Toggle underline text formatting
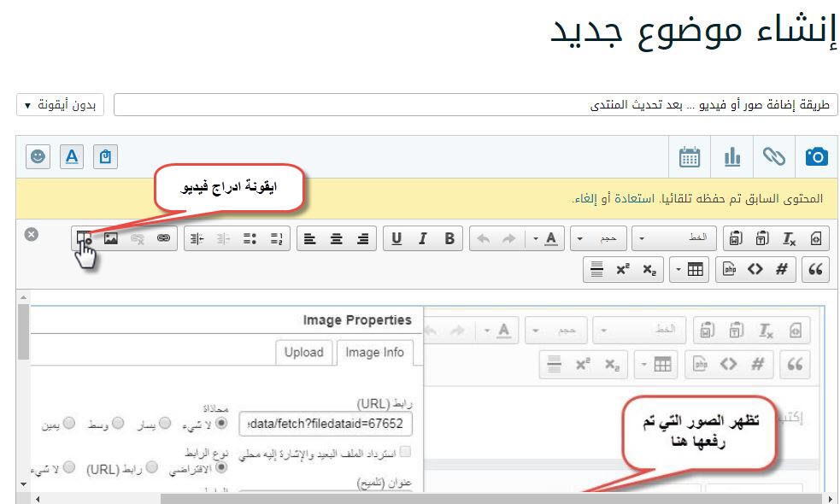Screen dimensions: 840x504 tap(396, 238)
